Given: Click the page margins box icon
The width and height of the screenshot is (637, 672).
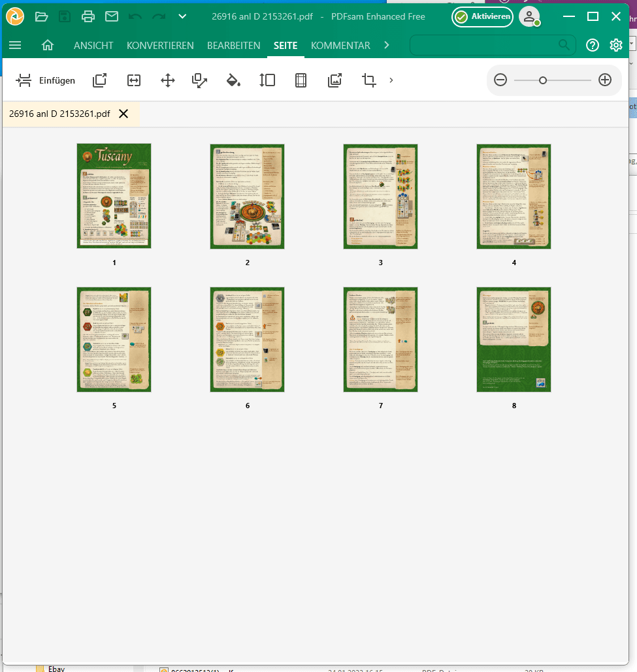Looking at the screenshot, I should [301, 80].
